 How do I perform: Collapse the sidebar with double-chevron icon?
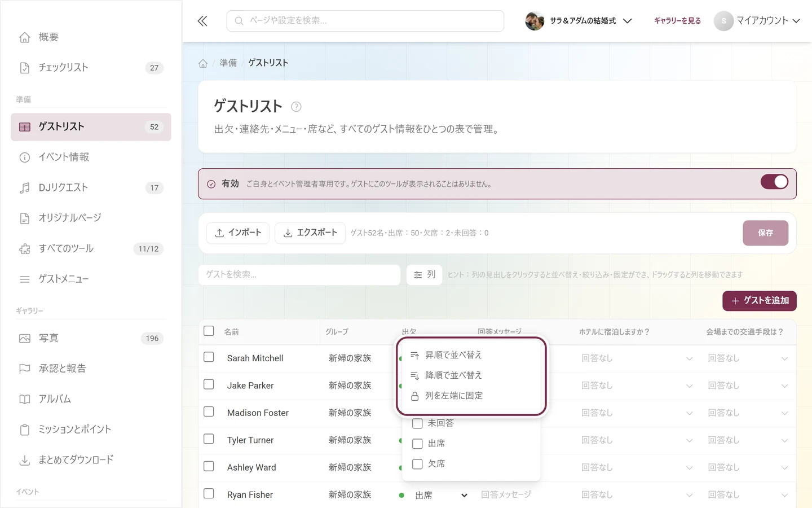(202, 21)
